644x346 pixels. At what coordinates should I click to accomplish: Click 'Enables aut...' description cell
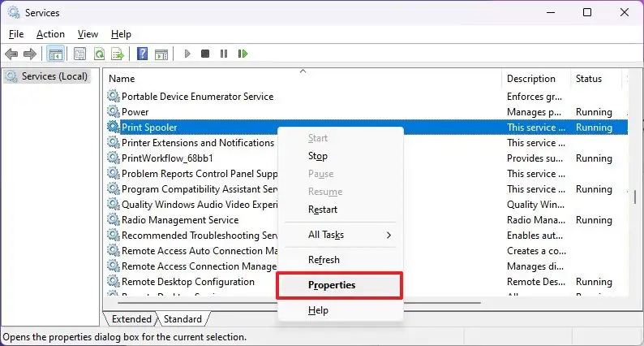(535, 236)
